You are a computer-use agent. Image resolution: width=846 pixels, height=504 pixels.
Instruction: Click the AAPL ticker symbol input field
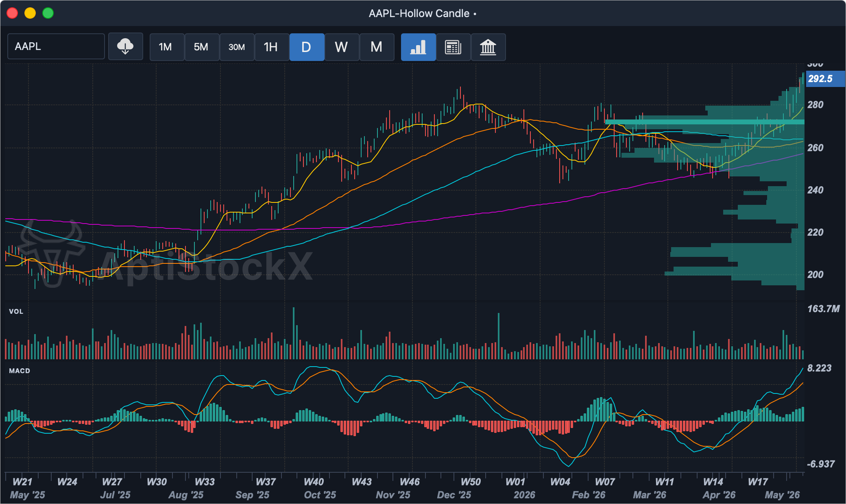point(56,47)
